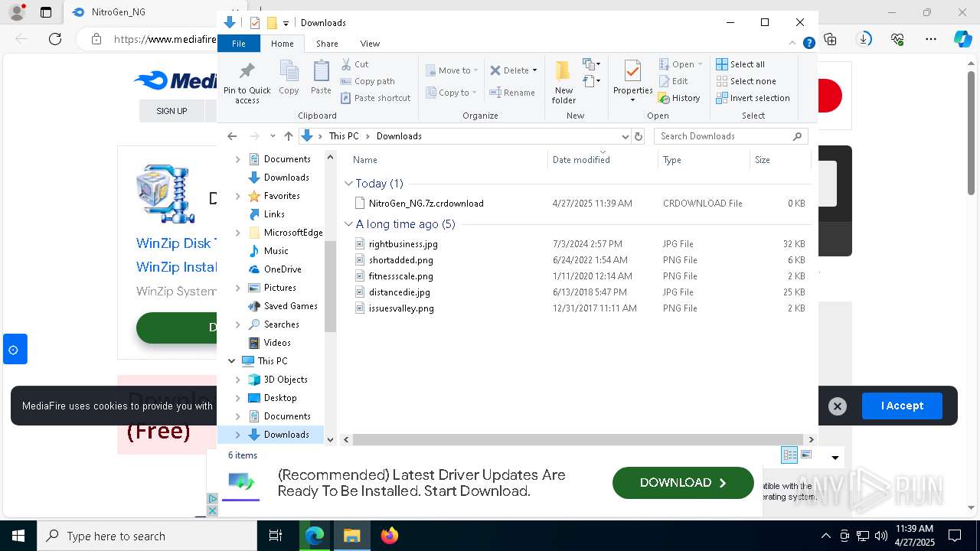
Task: Click Paste shortcut command
Action: [x=376, y=98]
